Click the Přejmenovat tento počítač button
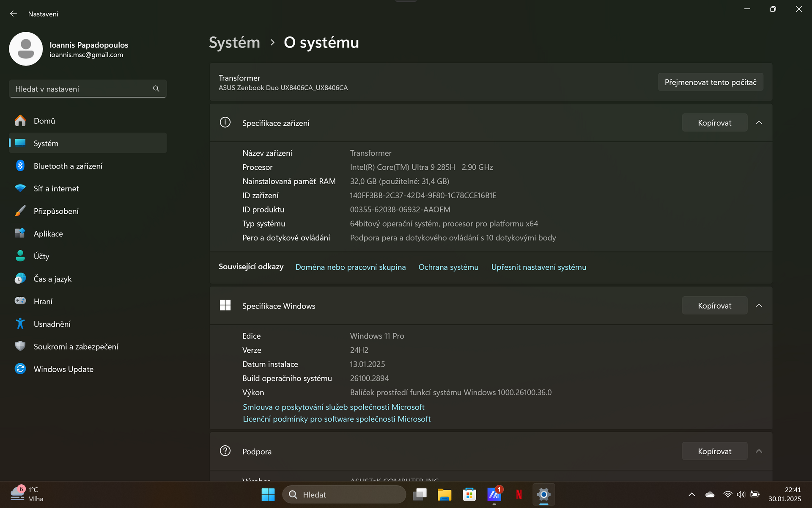The image size is (812, 508). [x=711, y=82]
